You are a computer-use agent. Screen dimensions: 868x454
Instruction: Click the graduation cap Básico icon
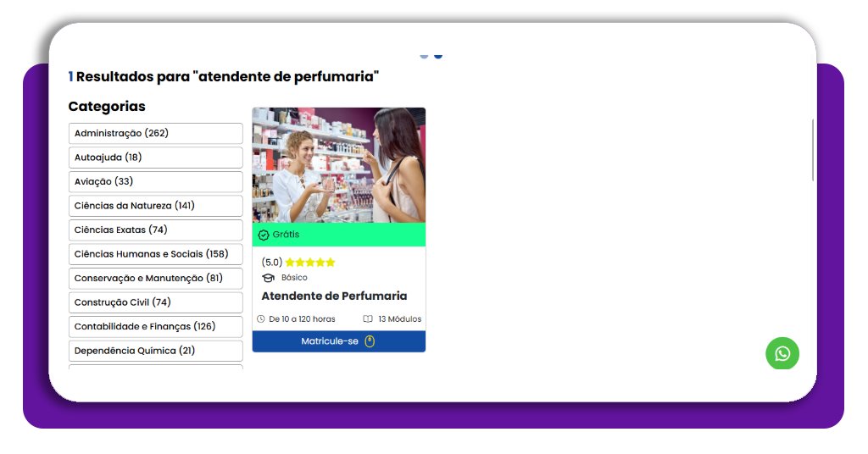point(269,278)
